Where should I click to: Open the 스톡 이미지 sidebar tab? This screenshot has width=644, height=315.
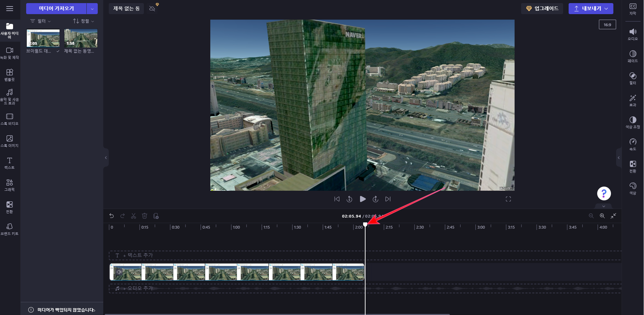click(x=10, y=141)
